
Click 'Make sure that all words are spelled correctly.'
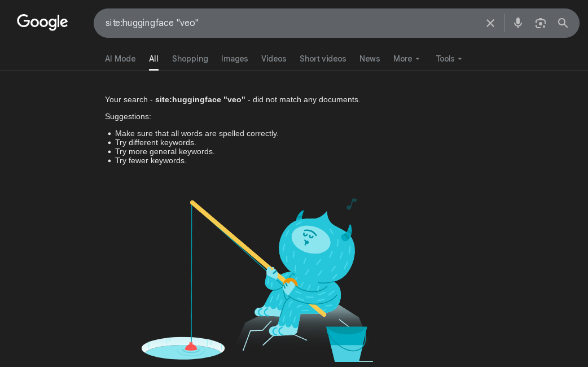196,134
